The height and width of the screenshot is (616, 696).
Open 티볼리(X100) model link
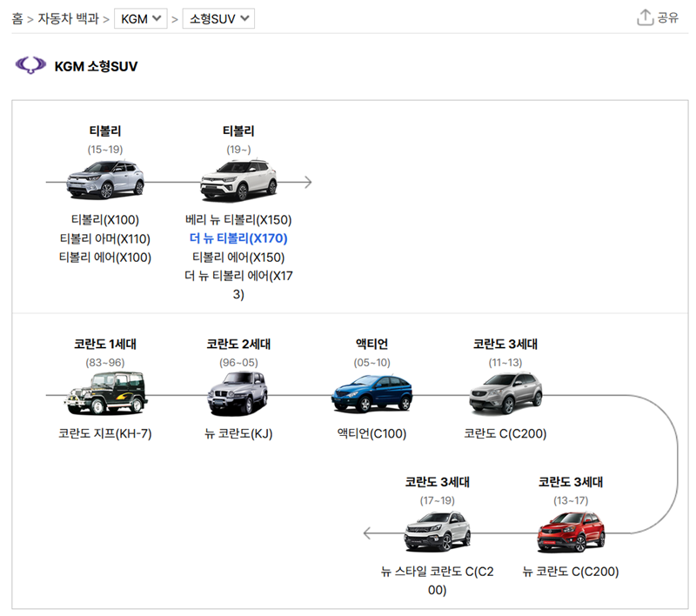(x=105, y=219)
